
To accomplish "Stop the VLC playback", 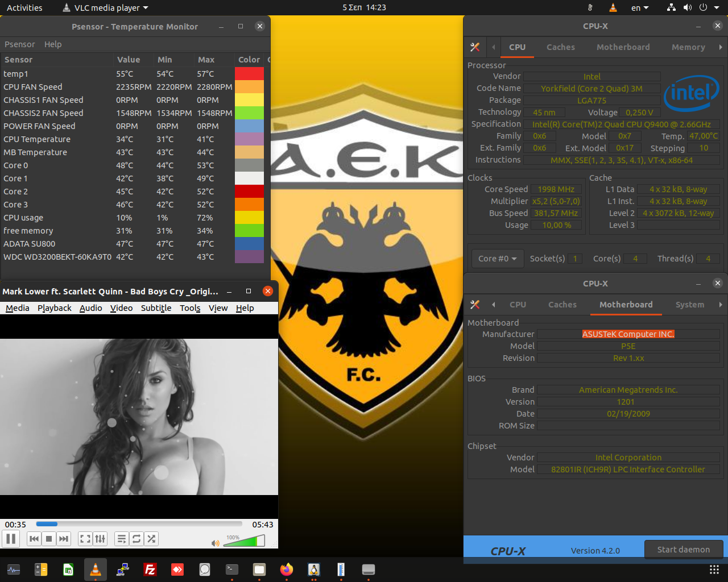I will (49, 539).
